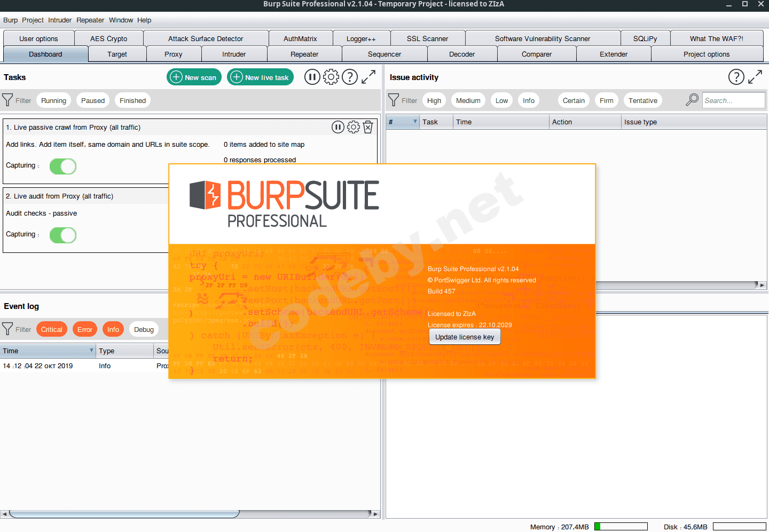Switch to the Repeater tab
This screenshot has height=532, width=769.
click(x=304, y=54)
